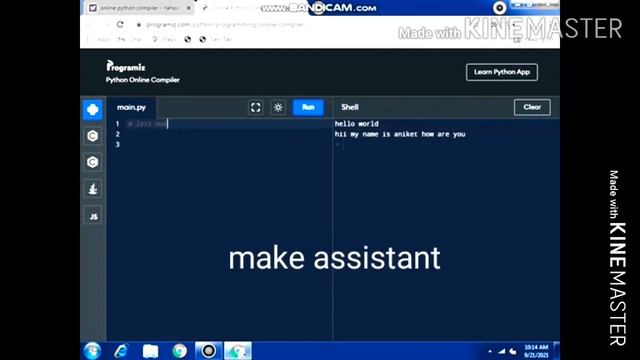Click line 2 in the code editor
Image resolution: width=640 pixels, height=360 pixels.
pos(229,134)
